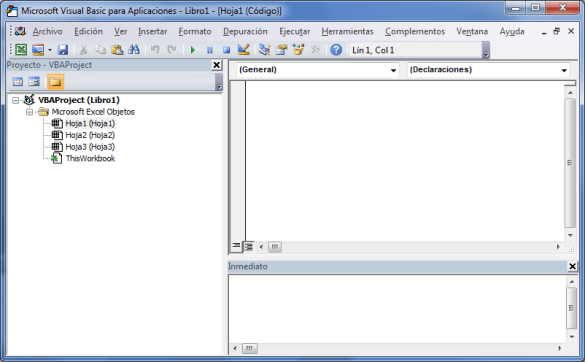Click View Microsoft Excel toolbar icon
The height and width of the screenshot is (362, 585).
pos(21,50)
